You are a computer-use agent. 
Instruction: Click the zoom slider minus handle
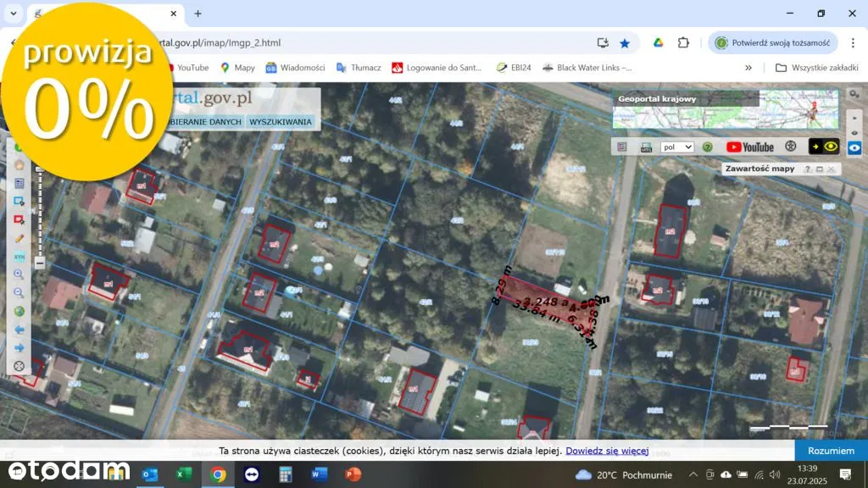[x=39, y=263]
